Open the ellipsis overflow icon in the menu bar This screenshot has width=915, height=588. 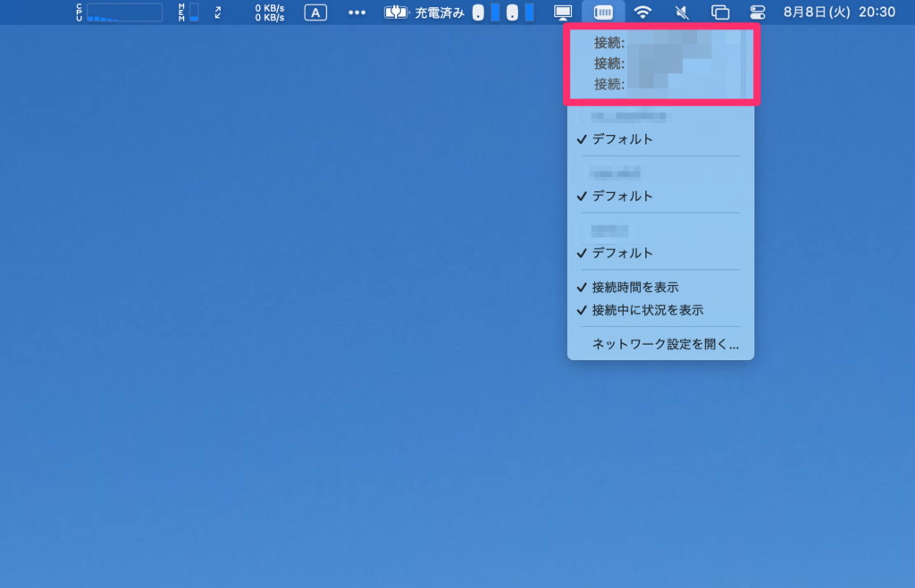tap(357, 13)
